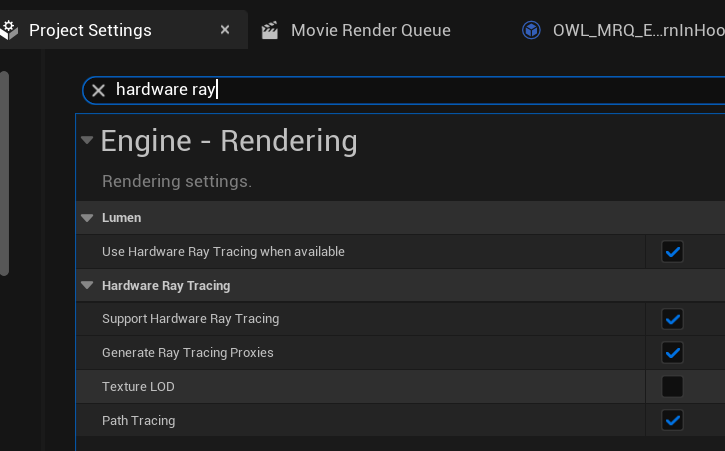Click the Movie Render Queue clapperboard icon
Screen dimensions: 725x451
pyautogui.click(x=270, y=31)
